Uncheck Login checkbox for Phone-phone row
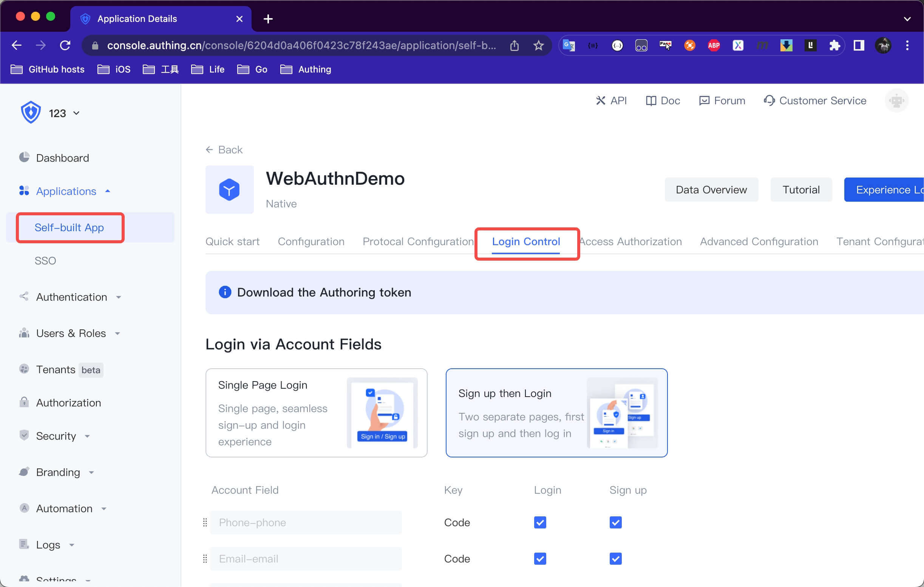 (540, 522)
